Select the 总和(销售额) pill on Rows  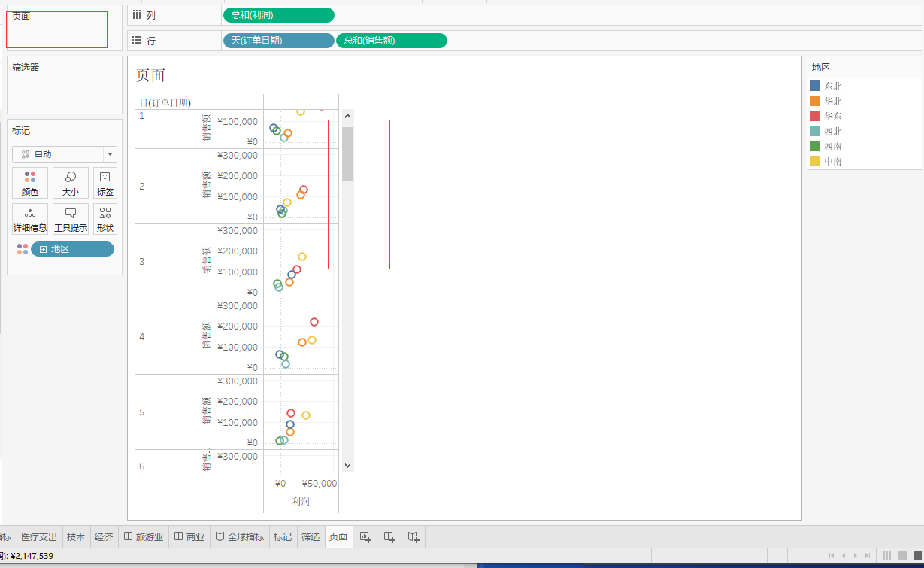pyautogui.click(x=392, y=41)
